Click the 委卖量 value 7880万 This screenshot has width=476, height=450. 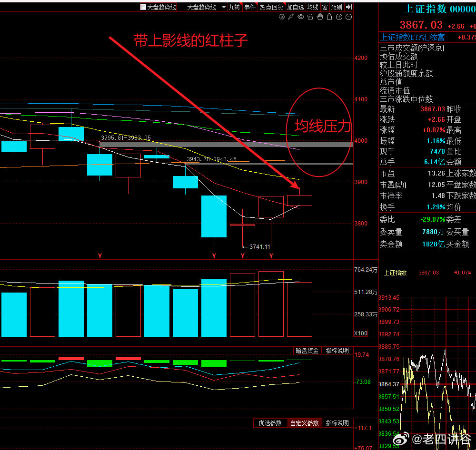click(x=433, y=232)
